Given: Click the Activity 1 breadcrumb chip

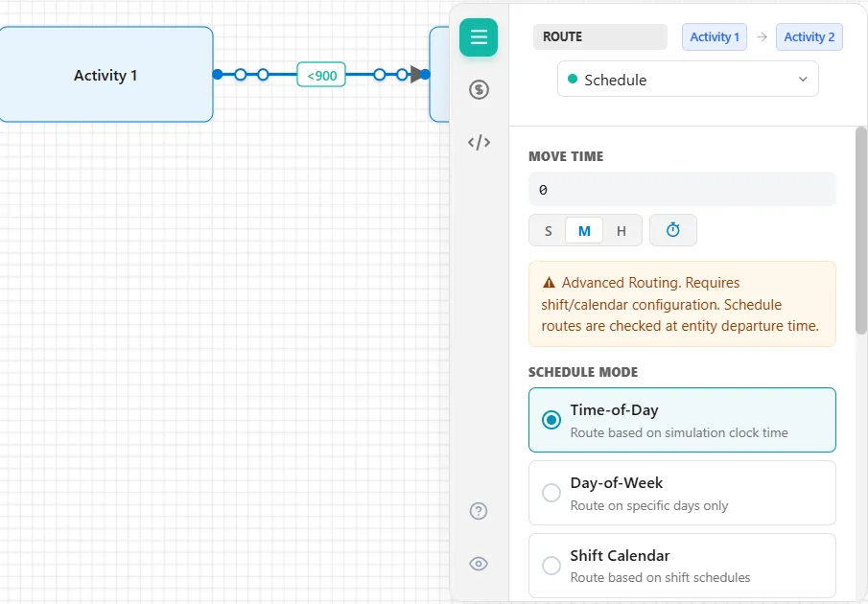Looking at the screenshot, I should pos(715,37).
